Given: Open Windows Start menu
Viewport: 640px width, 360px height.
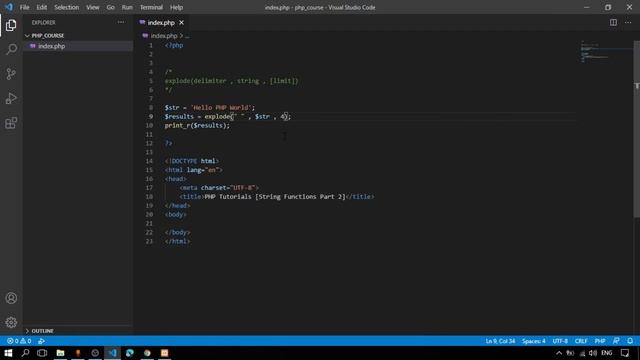Looking at the screenshot, I should pyautogui.click(x=8, y=353).
